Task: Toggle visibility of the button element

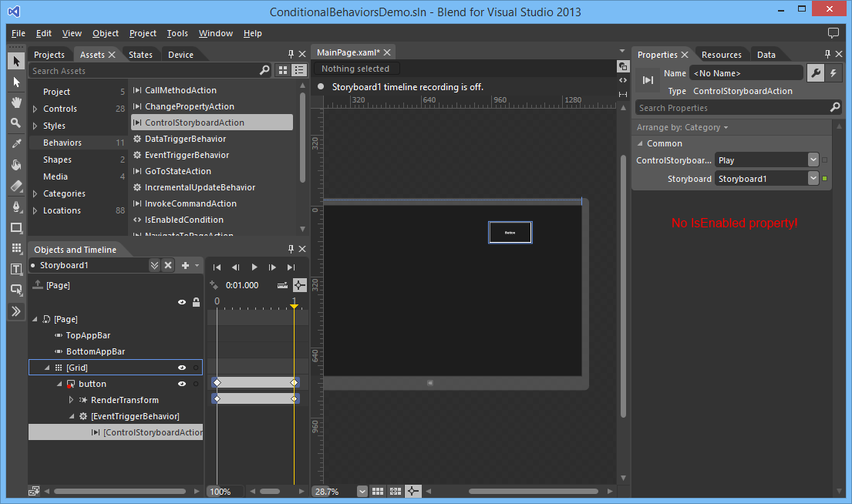Action: click(x=182, y=384)
